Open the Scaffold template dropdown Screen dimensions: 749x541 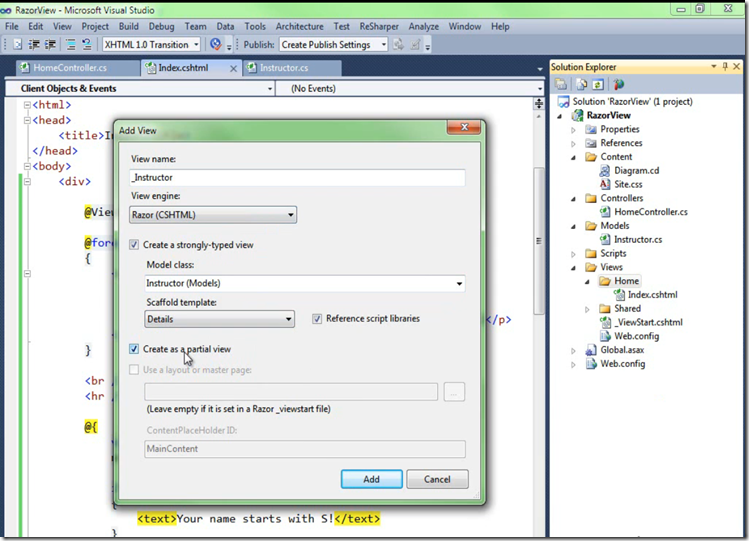219,319
